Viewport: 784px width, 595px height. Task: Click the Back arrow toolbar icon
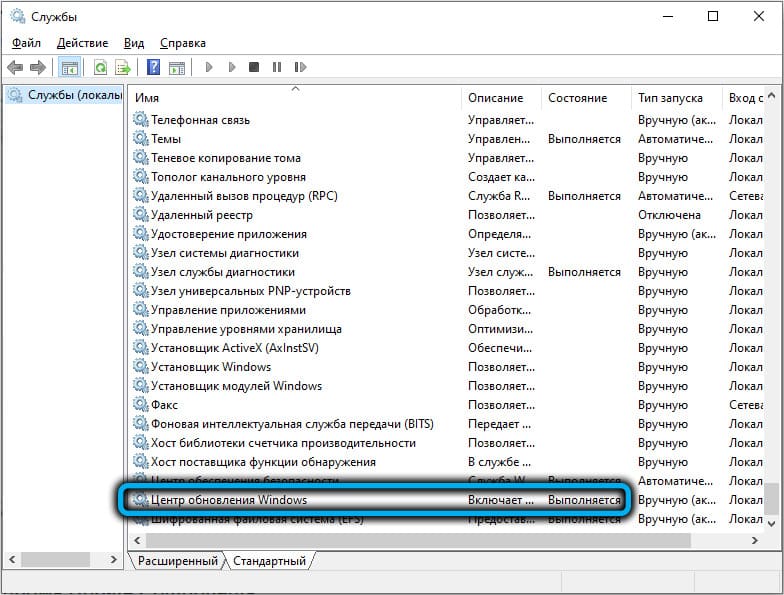(15, 67)
